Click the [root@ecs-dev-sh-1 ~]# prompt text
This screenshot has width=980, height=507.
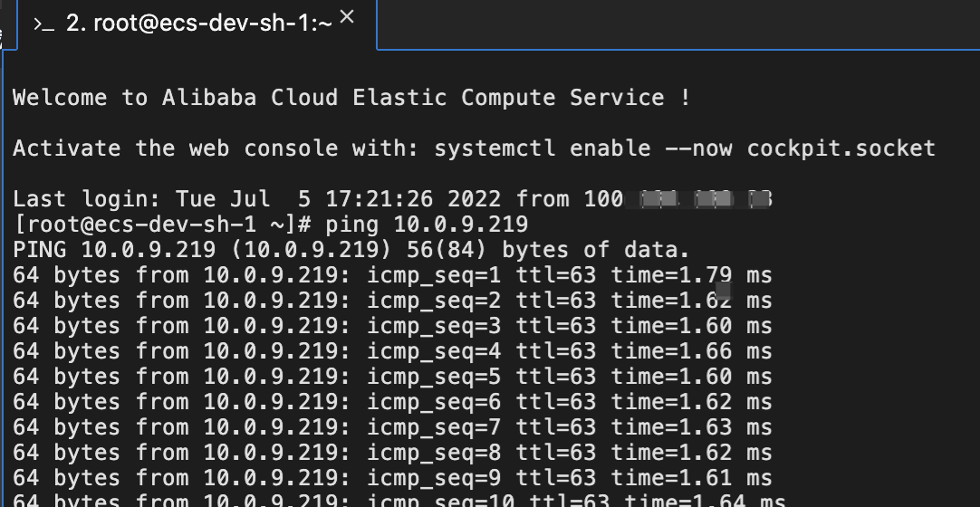click(165, 225)
